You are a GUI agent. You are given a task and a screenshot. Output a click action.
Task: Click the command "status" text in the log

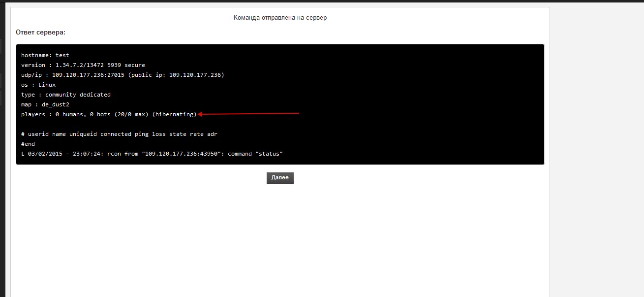point(255,154)
